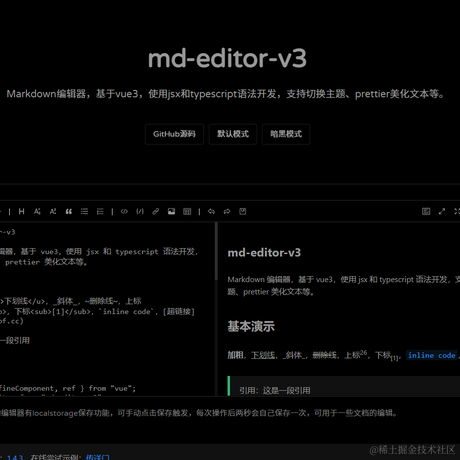Click the 基本演示 heading in the preview
460x460 pixels.
click(251, 326)
